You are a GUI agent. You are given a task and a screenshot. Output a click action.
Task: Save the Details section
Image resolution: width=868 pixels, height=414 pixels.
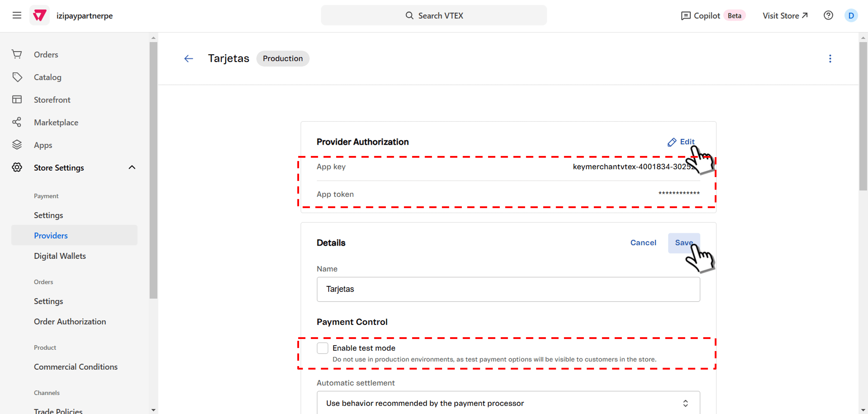(684, 243)
